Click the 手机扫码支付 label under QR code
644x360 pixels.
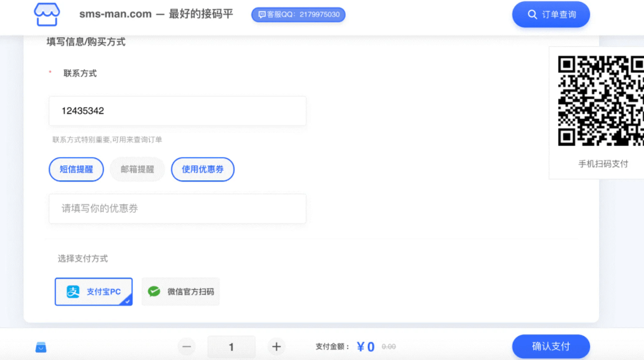(603, 164)
